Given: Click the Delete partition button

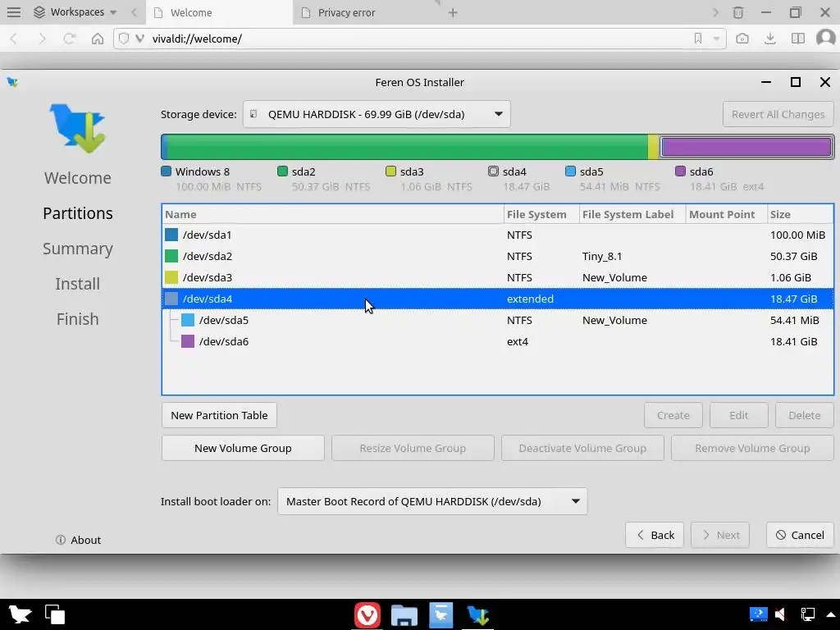Looking at the screenshot, I should tap(804, 415).
